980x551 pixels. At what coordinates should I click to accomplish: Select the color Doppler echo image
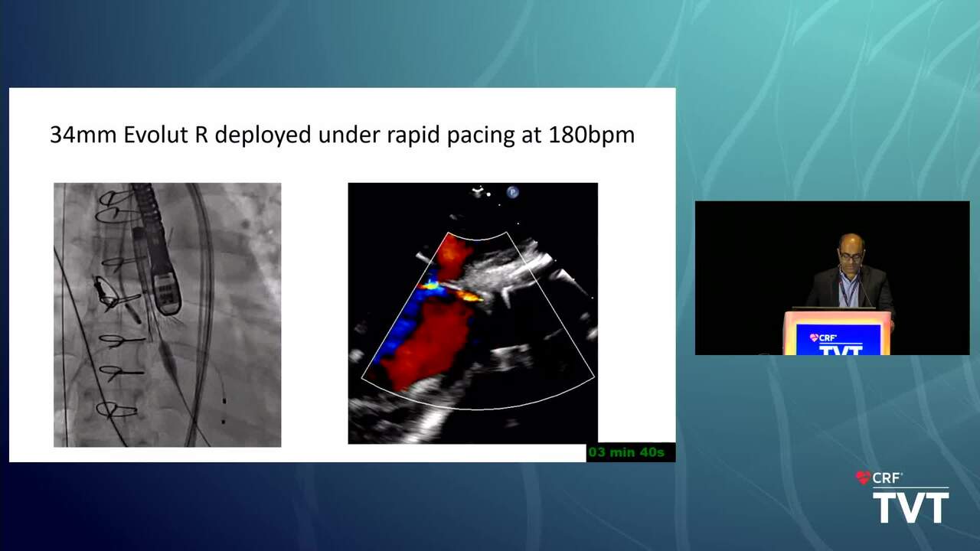(472, 313)
